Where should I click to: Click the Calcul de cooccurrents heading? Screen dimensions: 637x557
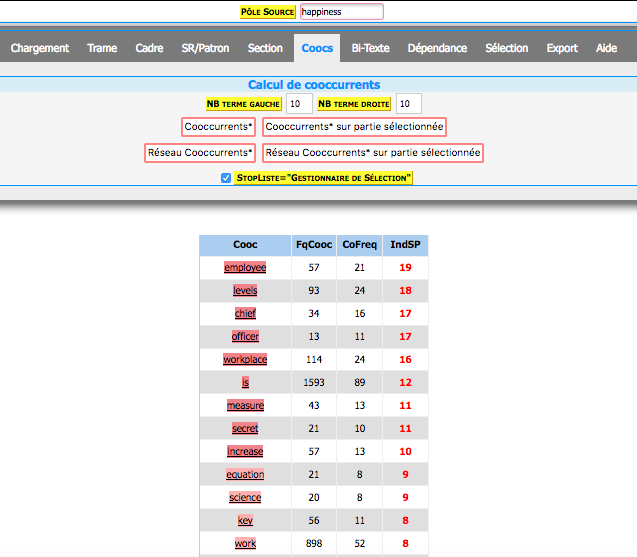click(x=314, y=85)
